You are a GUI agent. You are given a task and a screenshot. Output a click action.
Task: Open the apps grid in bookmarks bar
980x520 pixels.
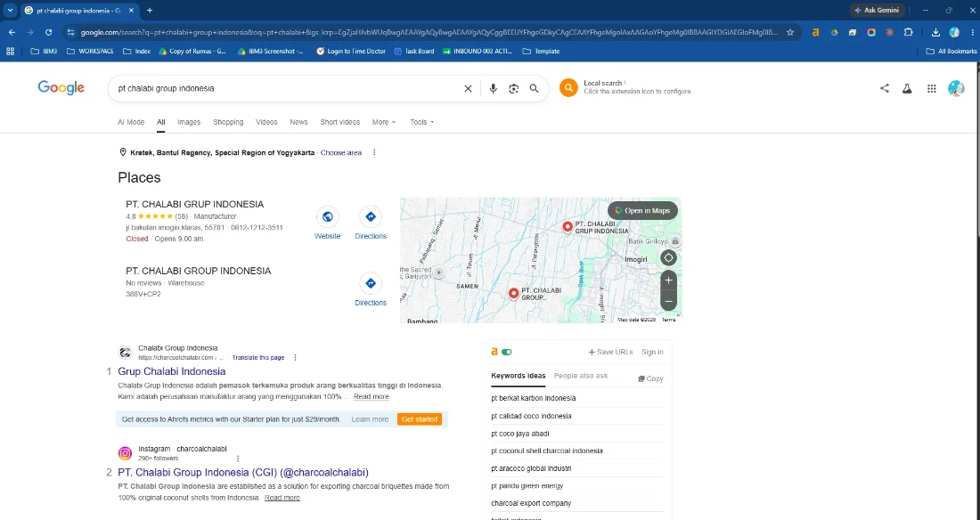click(x=10, y=52)
